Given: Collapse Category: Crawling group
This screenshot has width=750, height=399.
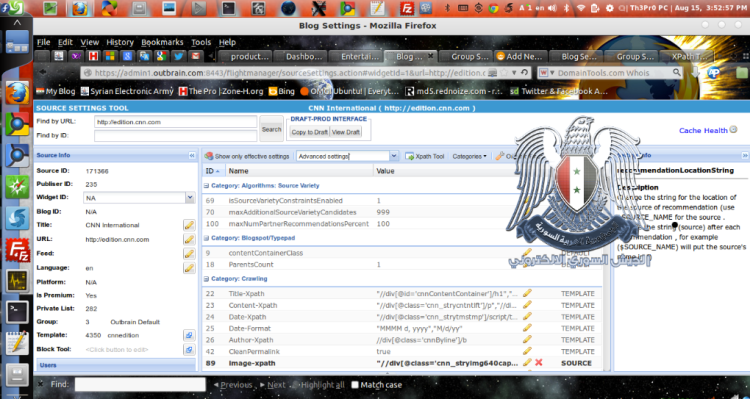Looking at the screenshot, I should click(206, 278).
